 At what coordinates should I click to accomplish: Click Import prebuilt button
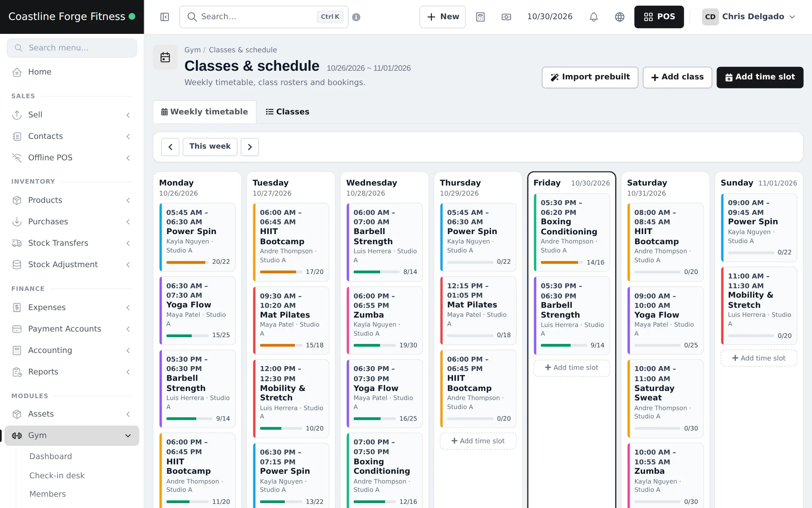pyautogui.click(x=590, y=77)
